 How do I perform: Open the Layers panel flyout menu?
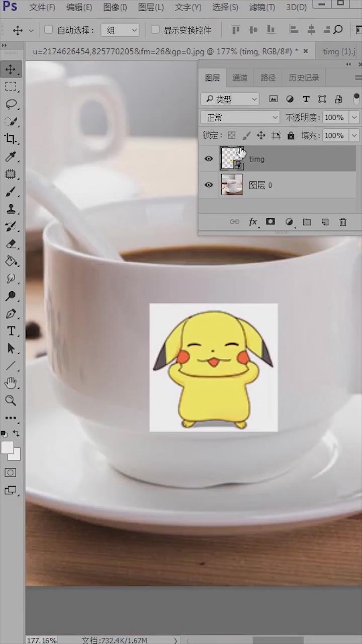358,77
